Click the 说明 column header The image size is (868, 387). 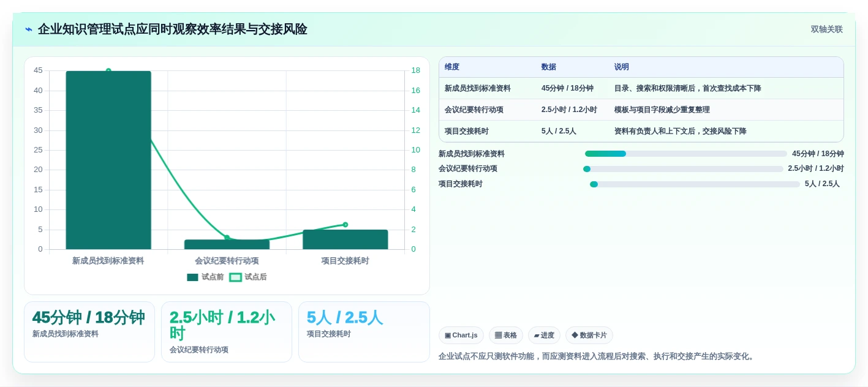(x=621, y=67)
